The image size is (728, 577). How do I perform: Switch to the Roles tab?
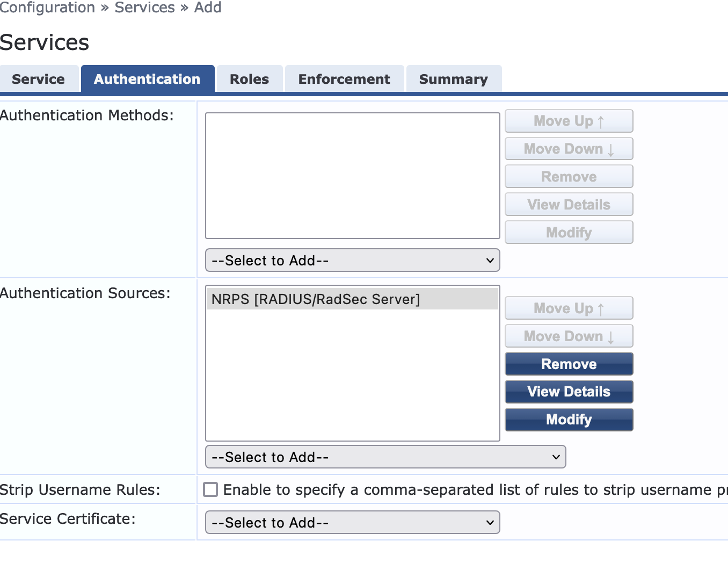[x=249, y=79]
